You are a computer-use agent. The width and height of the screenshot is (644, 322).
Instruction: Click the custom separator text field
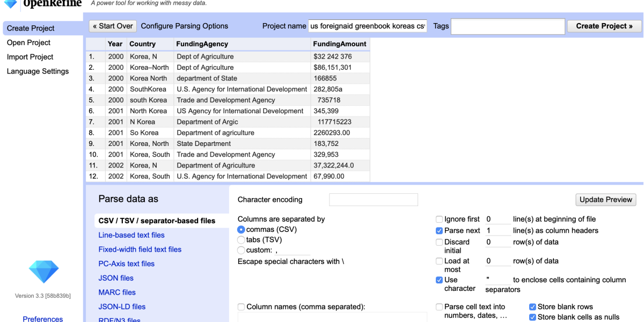pos(292,250)
